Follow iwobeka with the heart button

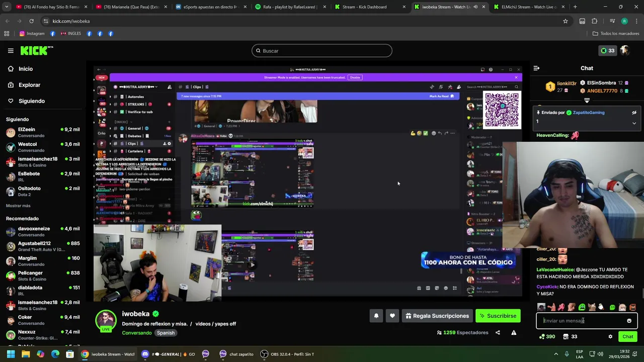click(392, 316)
